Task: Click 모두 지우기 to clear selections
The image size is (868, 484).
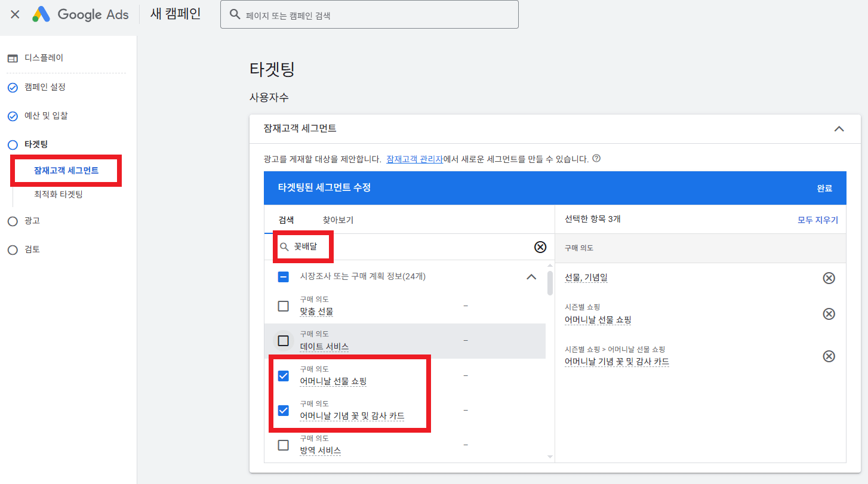Action: 818,220
